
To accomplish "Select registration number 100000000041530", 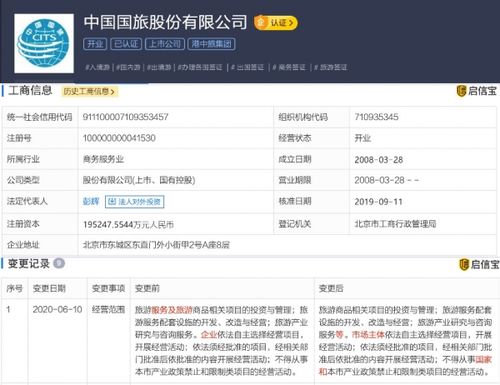I will 119,138.
